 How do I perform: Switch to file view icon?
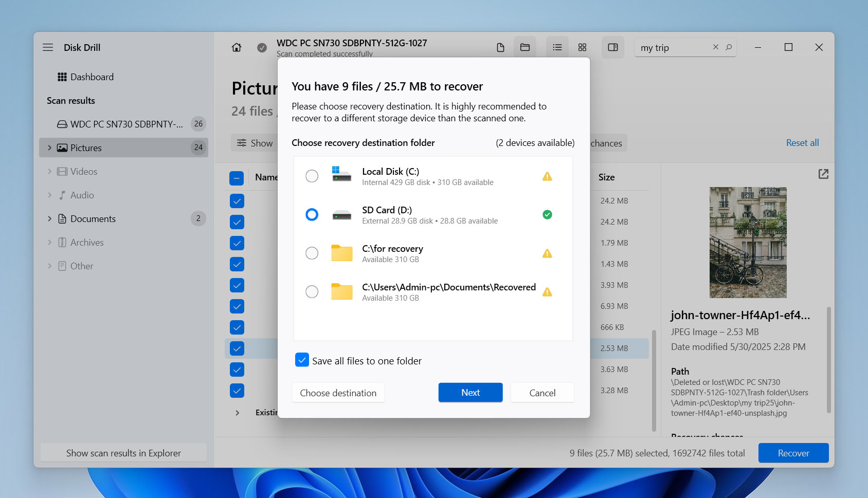[500, 47]
